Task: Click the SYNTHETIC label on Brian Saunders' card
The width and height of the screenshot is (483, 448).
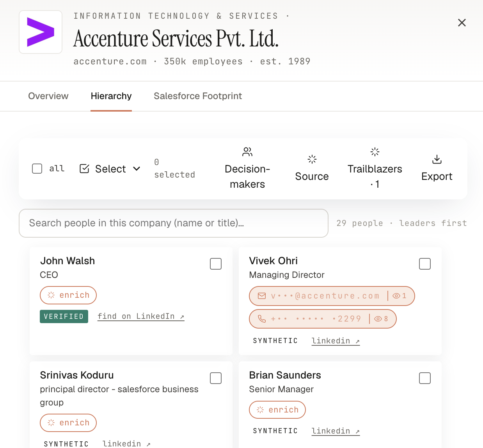Action: [275, 431]
